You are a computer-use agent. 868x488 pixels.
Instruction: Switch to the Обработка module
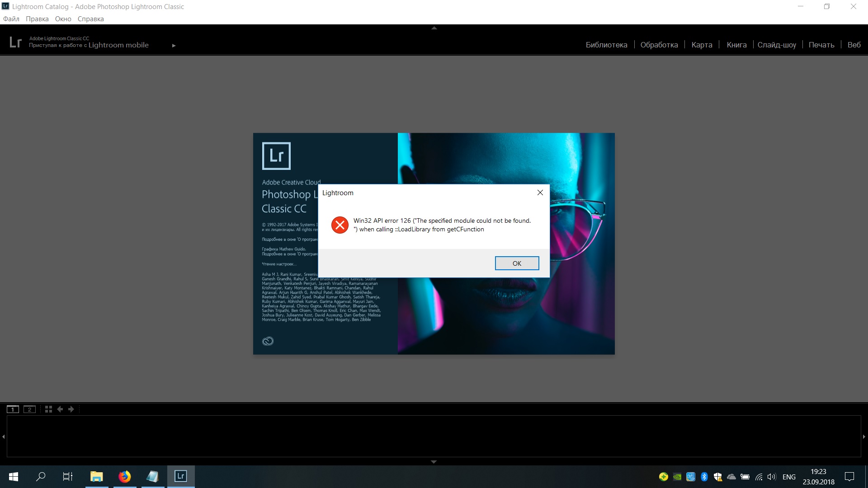[x=659, y=45]
